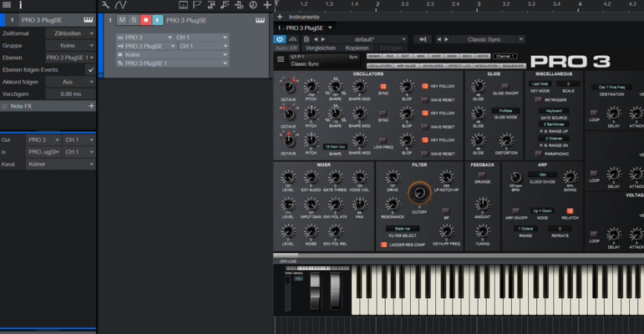Viewport: 644px width, 334px height.
Task: Expand the Classic Sync program dropdown arrow
Action: coord(520,39)
